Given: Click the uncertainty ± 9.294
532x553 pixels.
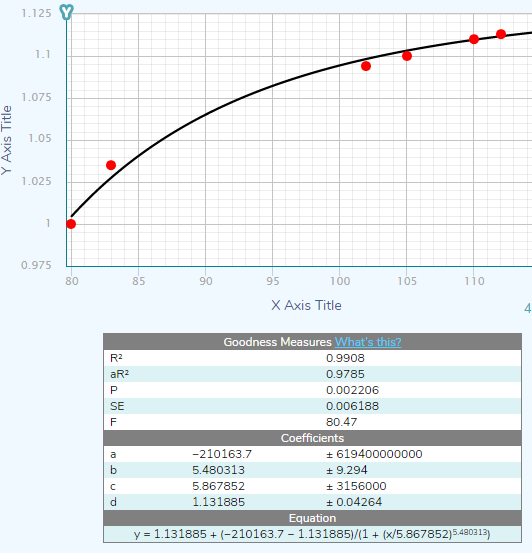Looking at the screenshot, I should pyautogui.click(x=346, y=470).
